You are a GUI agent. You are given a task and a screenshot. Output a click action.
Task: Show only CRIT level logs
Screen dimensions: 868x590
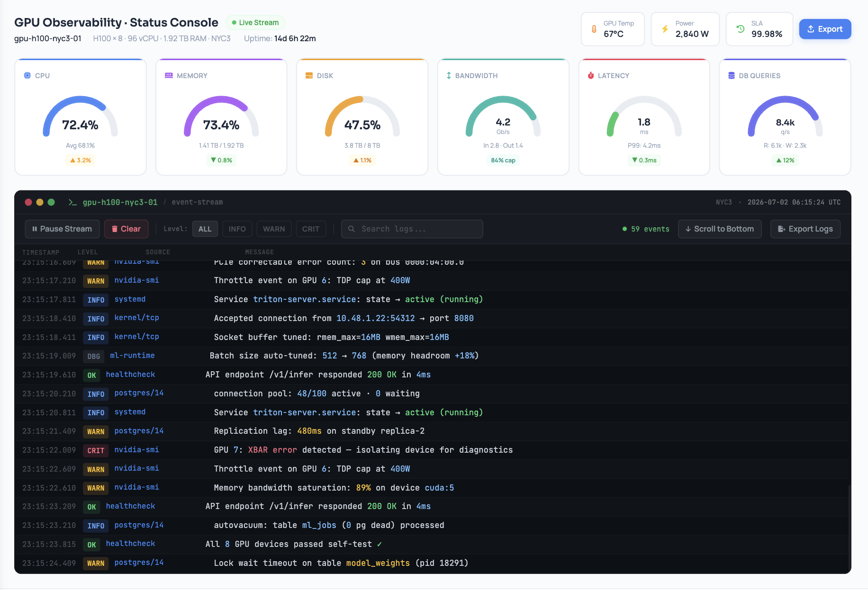(311, 229)
